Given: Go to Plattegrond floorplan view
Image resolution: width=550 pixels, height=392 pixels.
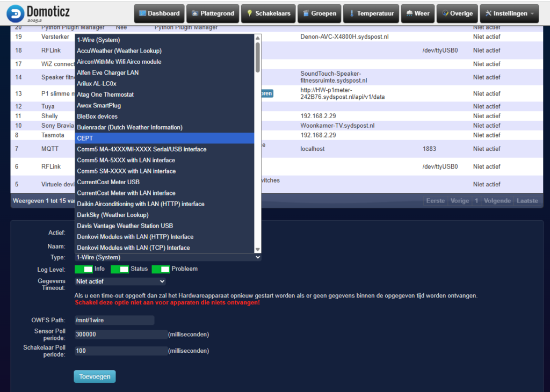Looking at the screenshot, I should [x=213, y=13].
